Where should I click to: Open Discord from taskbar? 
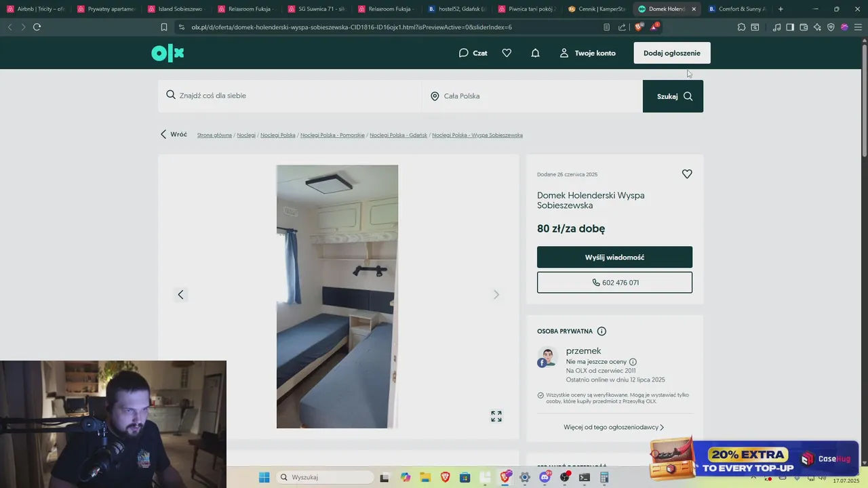click(545, 477)
